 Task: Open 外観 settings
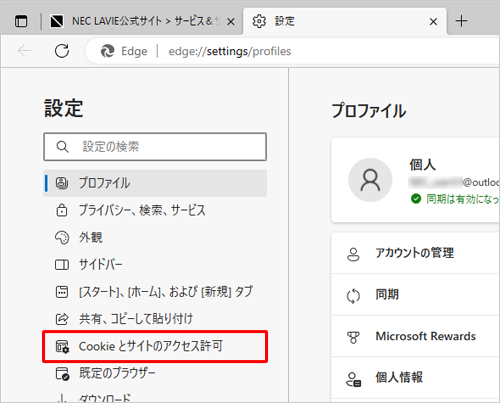tap(155, 237)
